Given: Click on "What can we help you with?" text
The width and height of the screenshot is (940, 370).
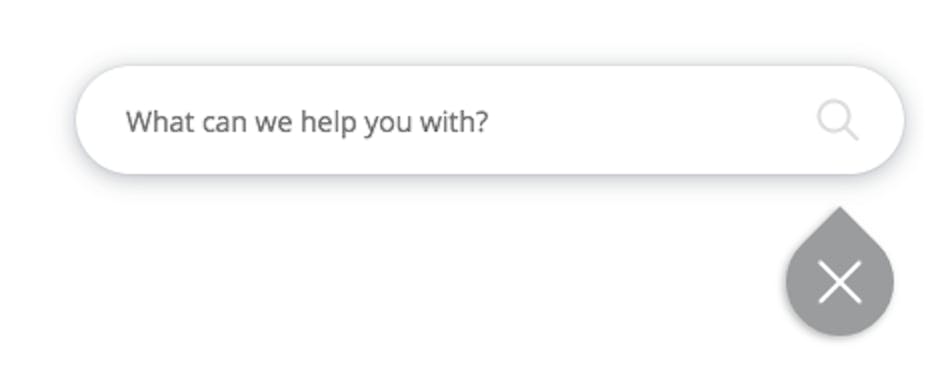Looking at the screenshot, I should (x=307, y=122).
